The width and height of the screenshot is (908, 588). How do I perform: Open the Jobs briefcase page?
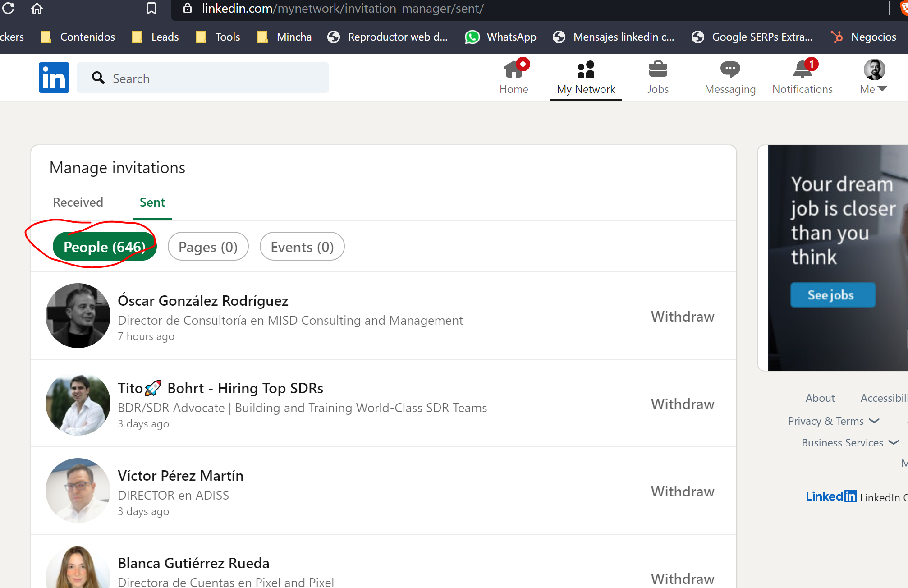(x=658, y=77)
